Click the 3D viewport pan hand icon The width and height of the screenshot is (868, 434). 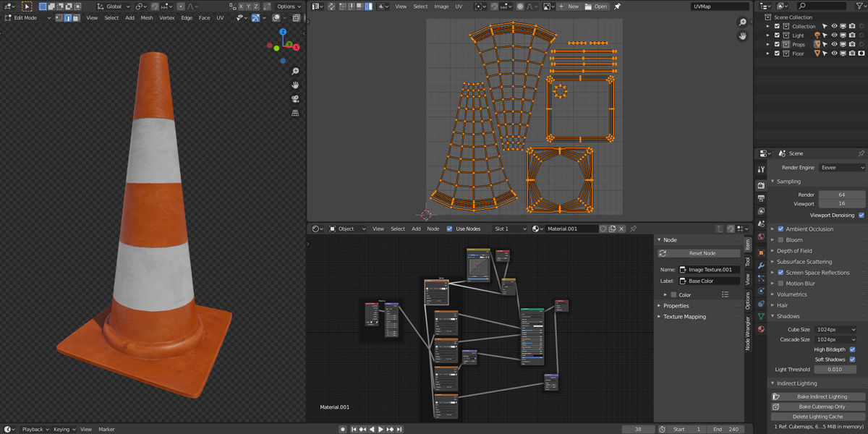click(295, 85)
